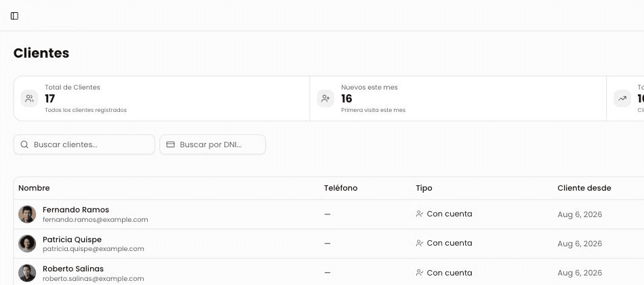Click Primera visita este mes caption
This screenshot has width=644, height=285.
pyautogui.click(x=374, y=110)
